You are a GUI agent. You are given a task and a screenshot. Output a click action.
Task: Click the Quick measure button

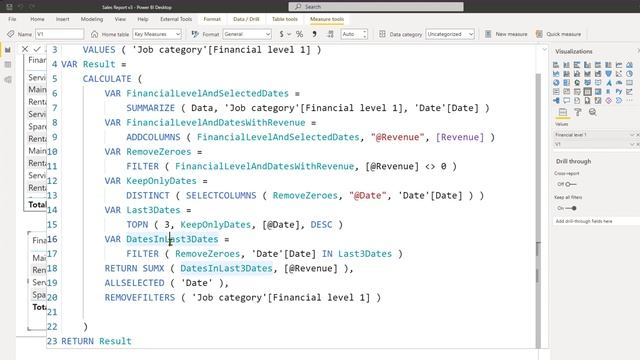(x=558, y=34)
